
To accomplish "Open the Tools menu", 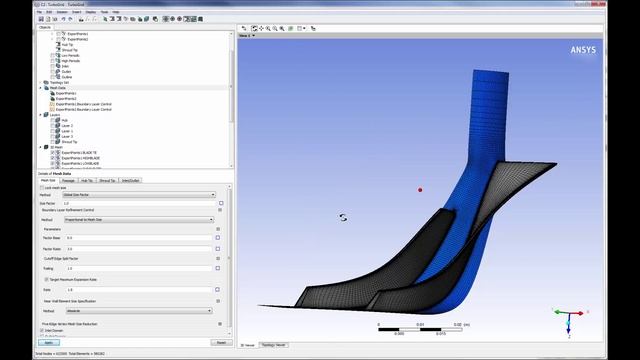I will [104, 12].
